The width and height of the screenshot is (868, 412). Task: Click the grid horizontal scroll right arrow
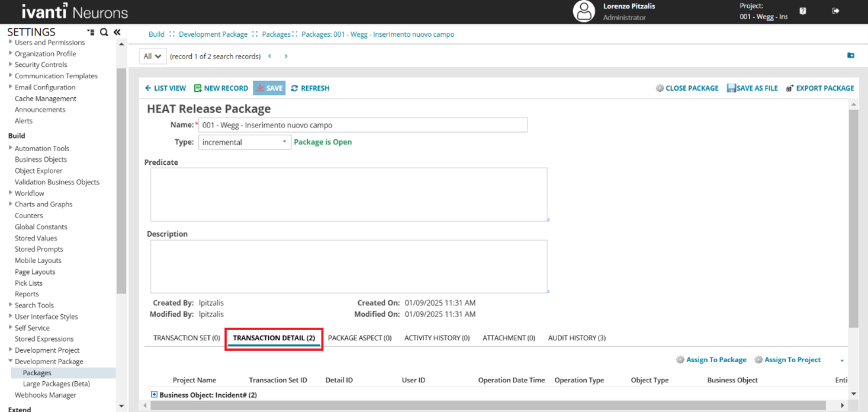[842, 405]
